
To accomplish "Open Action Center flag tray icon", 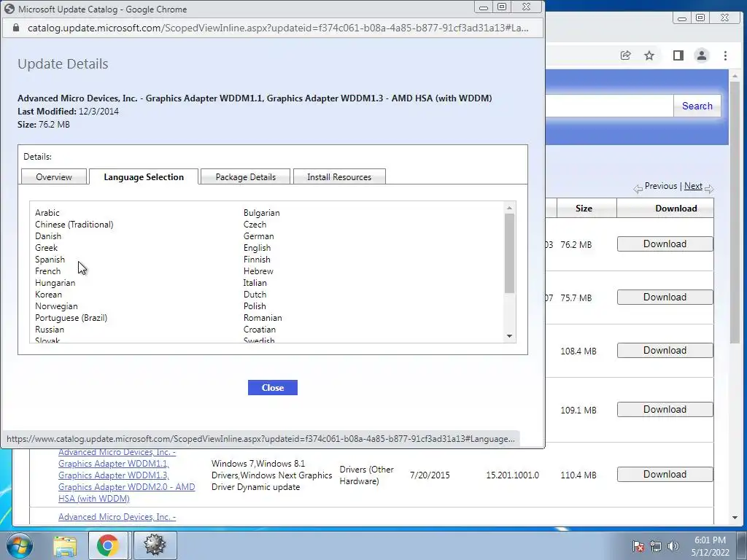I will [638, 546].
